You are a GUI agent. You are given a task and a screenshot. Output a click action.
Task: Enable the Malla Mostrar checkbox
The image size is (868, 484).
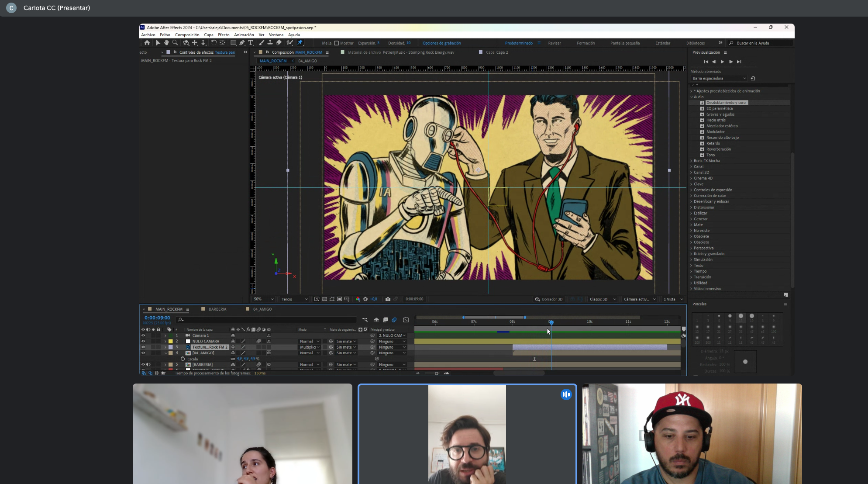coord(336,43)
